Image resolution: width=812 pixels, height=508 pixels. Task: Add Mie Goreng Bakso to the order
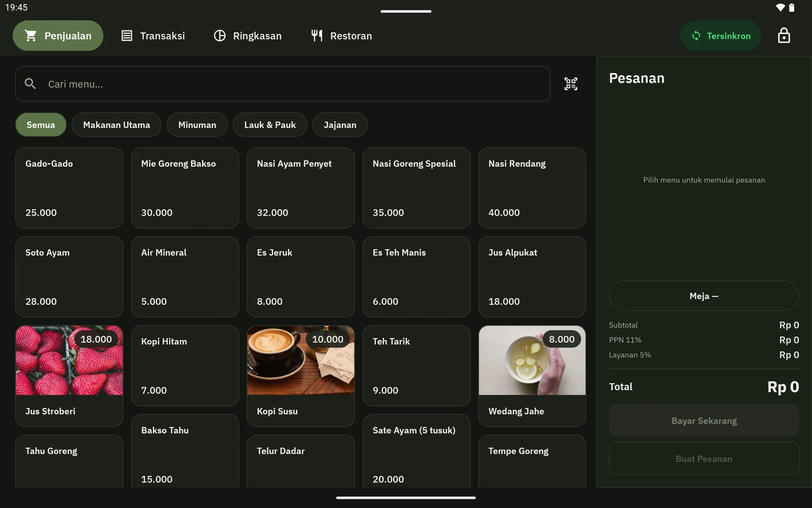coord(185,188)
